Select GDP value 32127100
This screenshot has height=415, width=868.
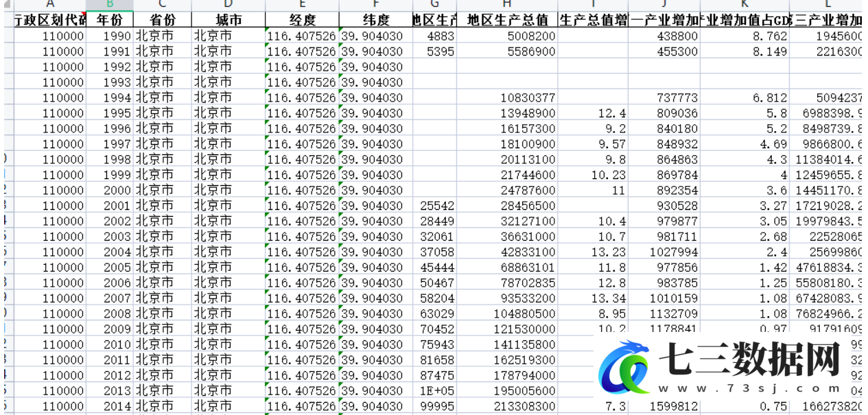click(507, 221)
